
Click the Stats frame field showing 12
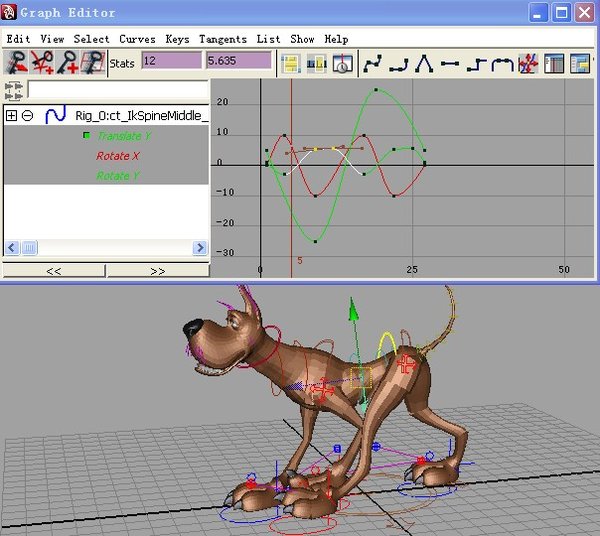(x=171, y=61)
